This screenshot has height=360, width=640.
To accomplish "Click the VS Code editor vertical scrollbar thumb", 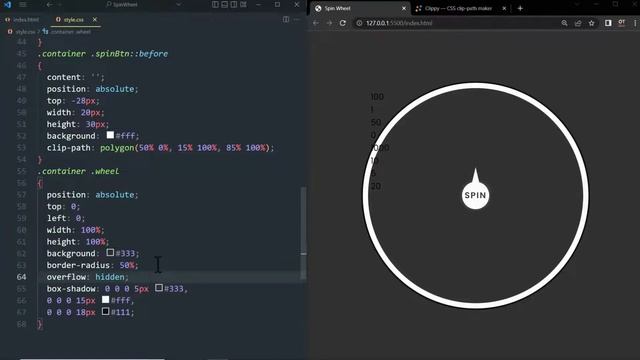I will (x=303, y=233).
